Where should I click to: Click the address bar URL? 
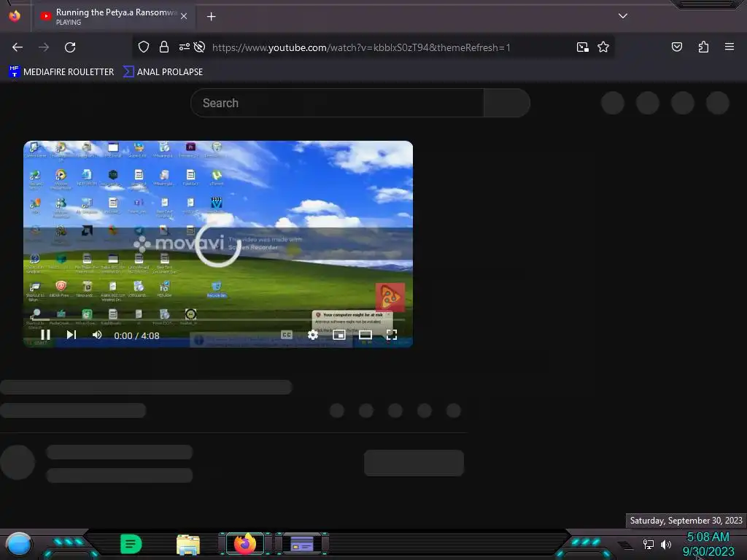pyautogui.click(x=361, y=47)
